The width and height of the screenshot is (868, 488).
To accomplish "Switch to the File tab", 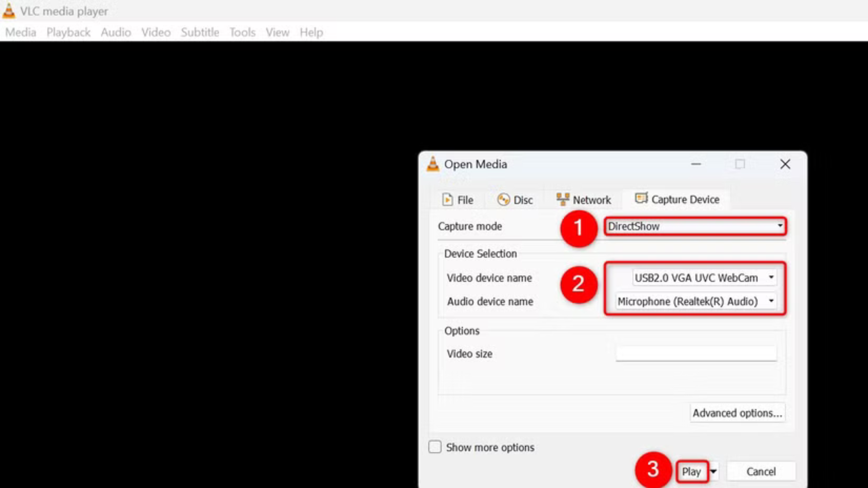I will [x=464, y=199].
